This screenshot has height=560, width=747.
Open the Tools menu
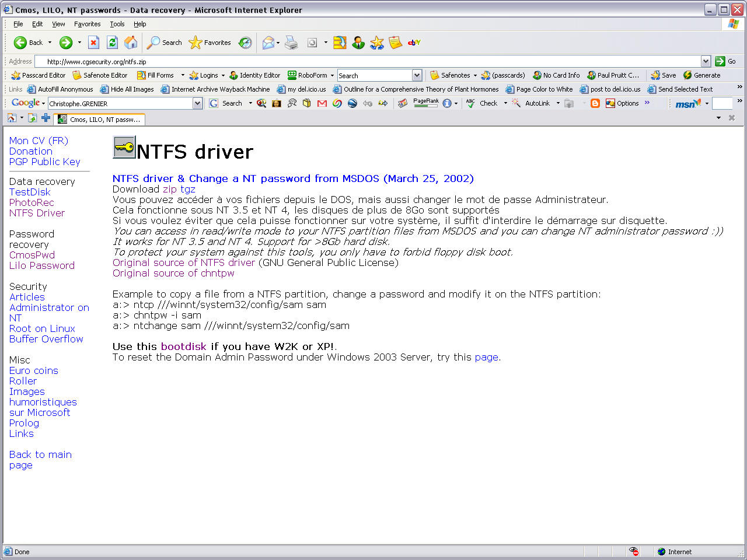coord(117,24)
